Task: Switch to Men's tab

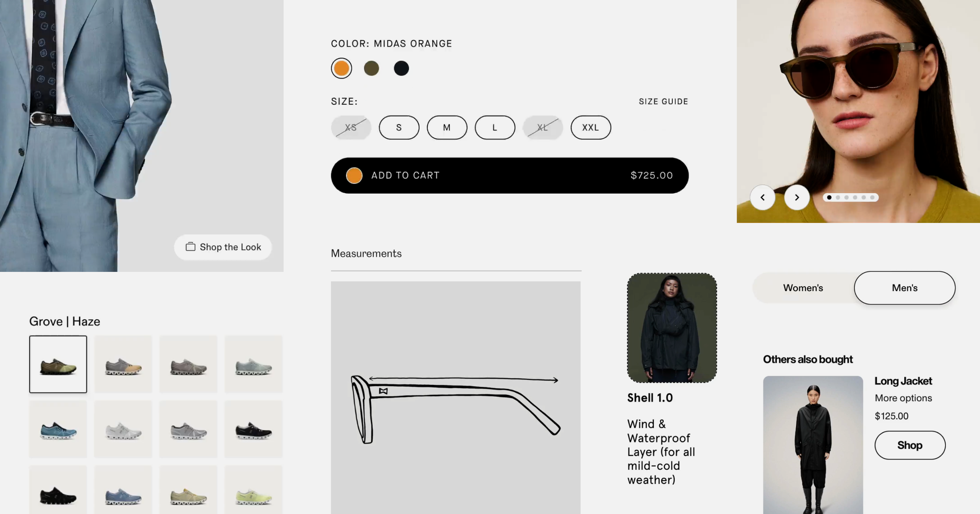Action: coord(904,288)
